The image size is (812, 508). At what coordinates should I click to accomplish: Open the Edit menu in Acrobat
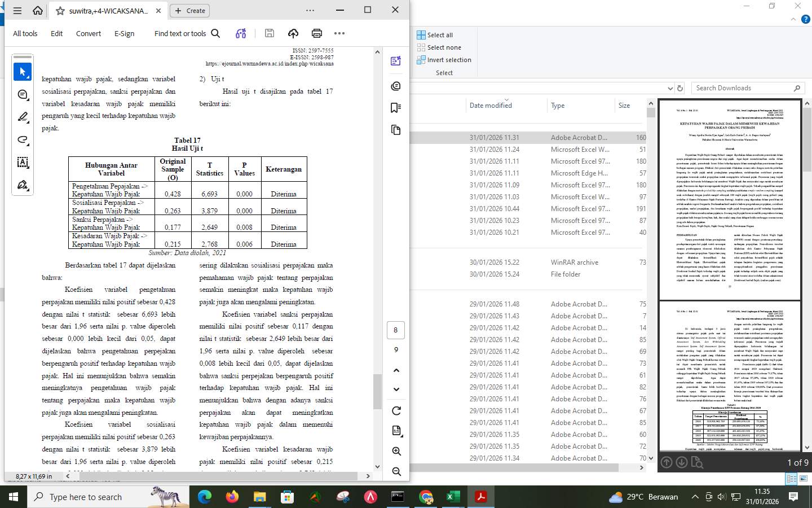[56, 33]
